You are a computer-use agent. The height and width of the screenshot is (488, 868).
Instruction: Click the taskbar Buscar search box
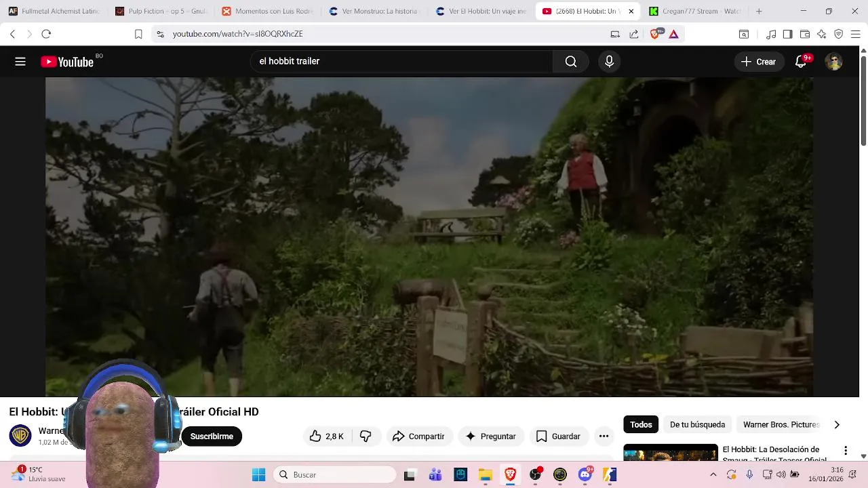click(335, 475)
